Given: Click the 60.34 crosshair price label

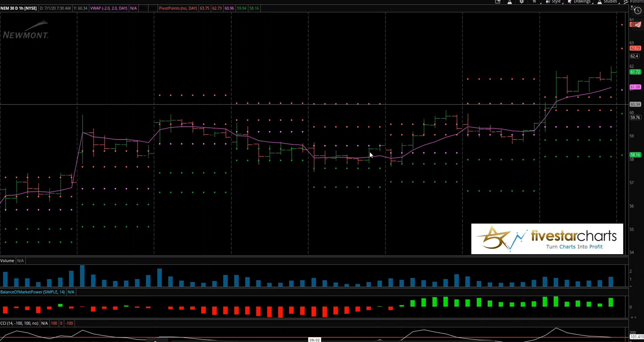Looking at the screenshot, I should tap(635, 104).
